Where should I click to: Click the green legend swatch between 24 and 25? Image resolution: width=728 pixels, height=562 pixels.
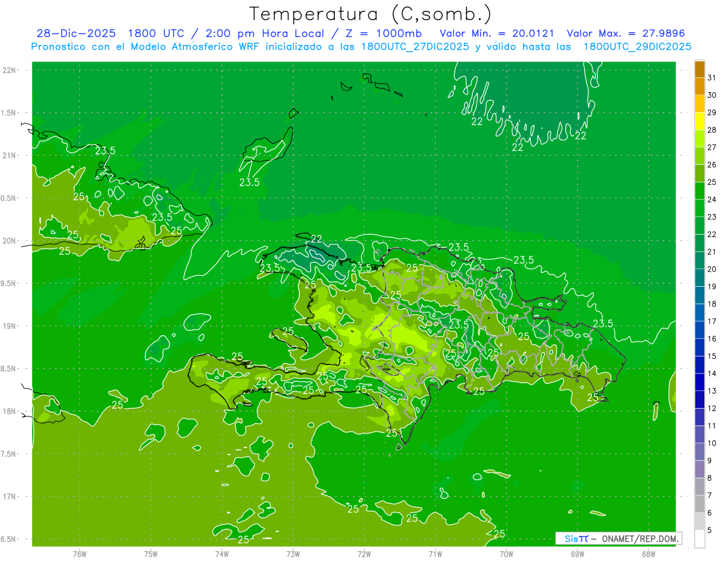click(x=699, y=190)
